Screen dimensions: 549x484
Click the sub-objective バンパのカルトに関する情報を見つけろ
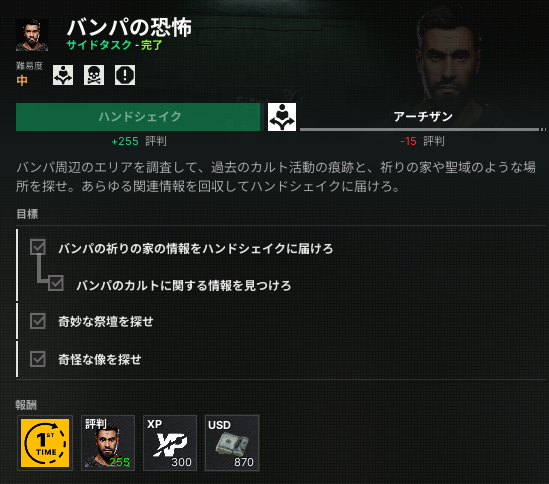point(184,285)
